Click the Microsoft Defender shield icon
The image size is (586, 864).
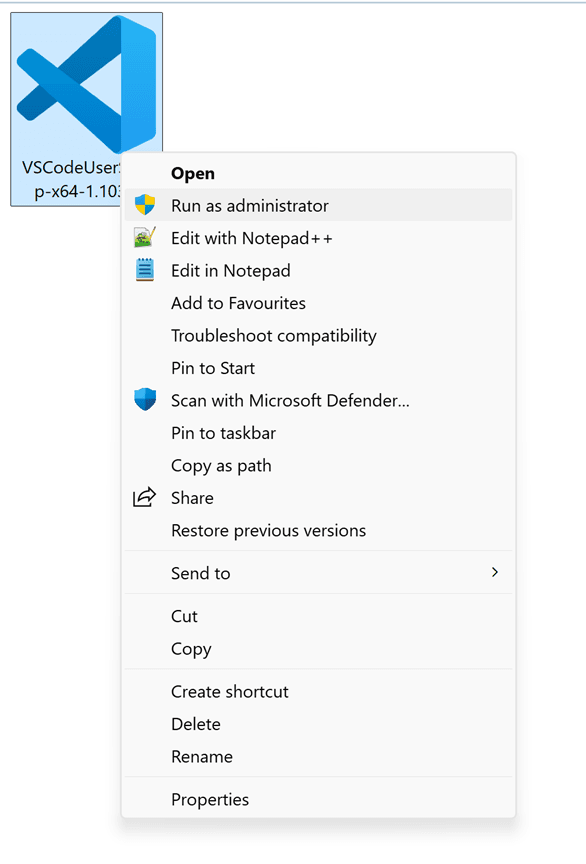point(145,399)
